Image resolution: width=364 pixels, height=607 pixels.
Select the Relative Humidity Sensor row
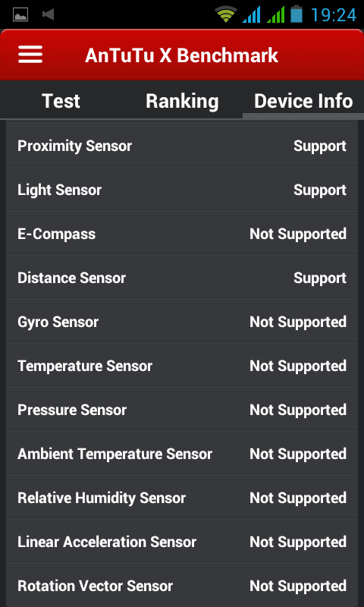182,498
